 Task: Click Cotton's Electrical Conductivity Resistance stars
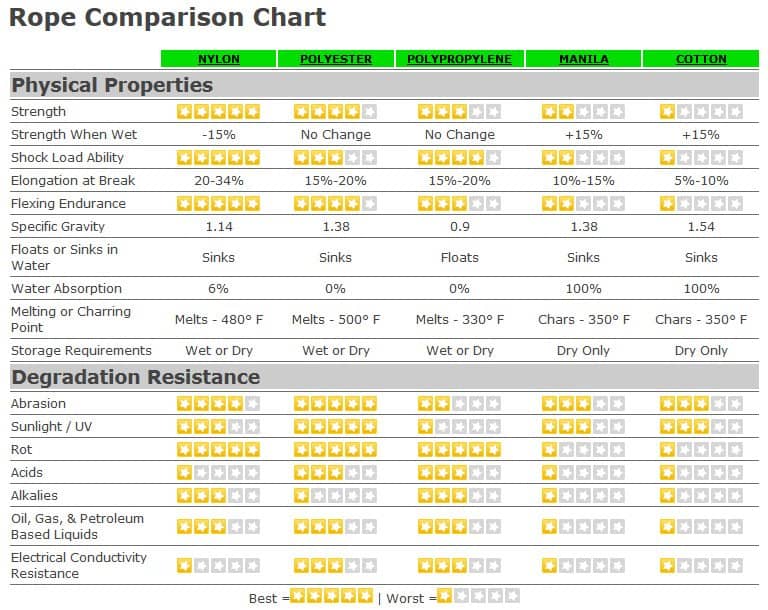point(701,565)
